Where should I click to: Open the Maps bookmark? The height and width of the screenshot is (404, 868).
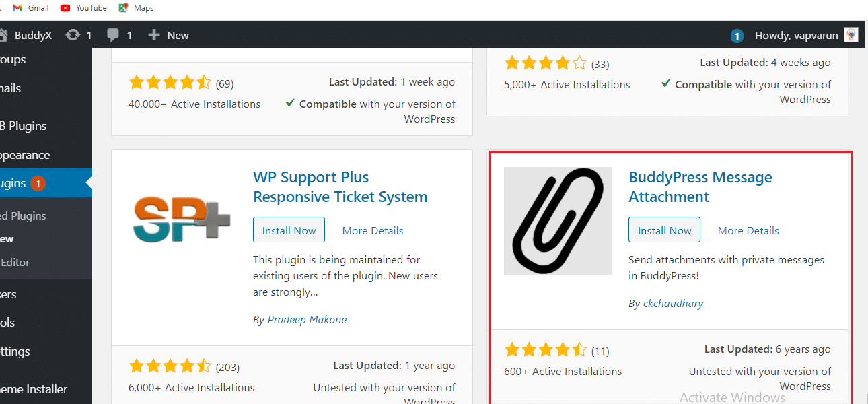[x=136, y=8]
